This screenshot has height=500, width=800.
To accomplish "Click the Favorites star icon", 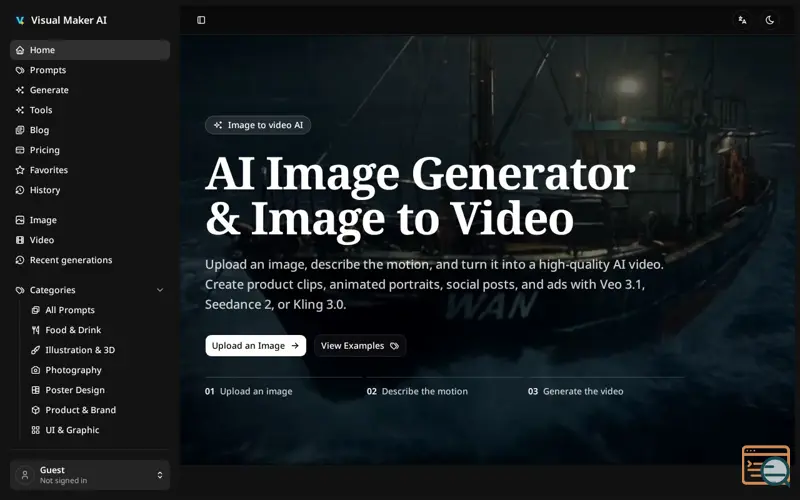I will (x=20, y=170).
